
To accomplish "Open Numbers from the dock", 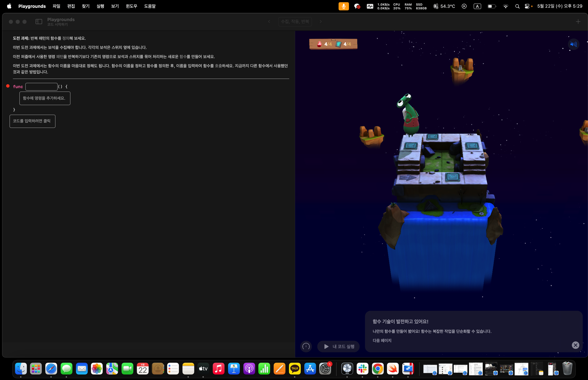I will pyautogui.click(x=264, y=369).
